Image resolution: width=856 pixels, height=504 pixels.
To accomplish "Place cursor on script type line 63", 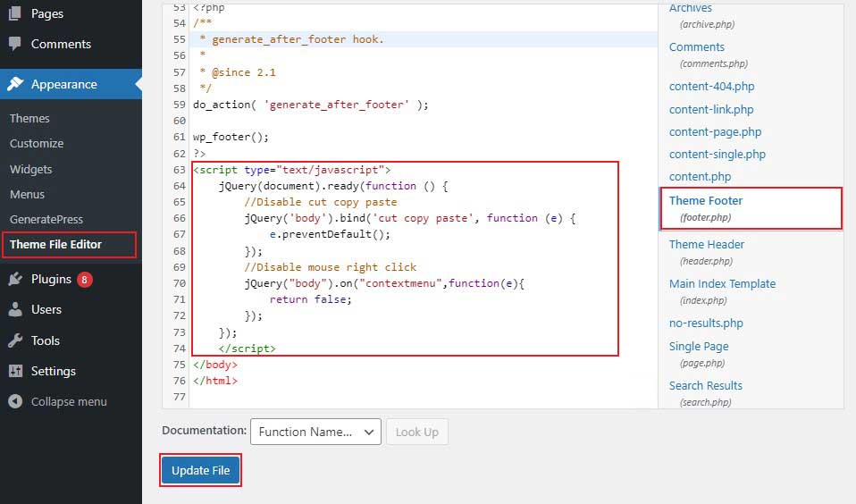I will pyautogui.click(x=292, y=170).
